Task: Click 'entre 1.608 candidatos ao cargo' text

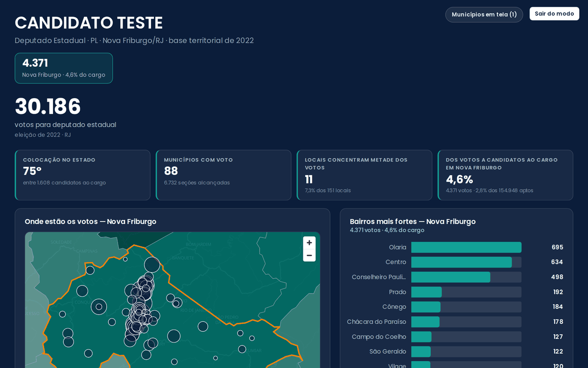Action: click(x=64, y=183)
